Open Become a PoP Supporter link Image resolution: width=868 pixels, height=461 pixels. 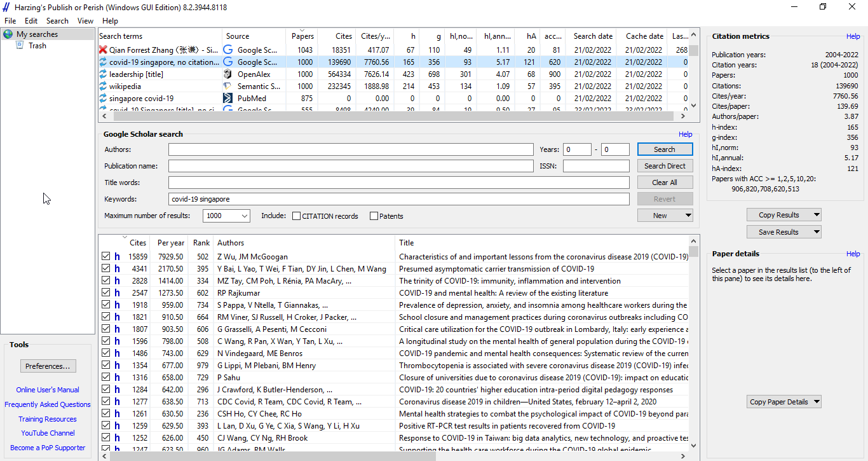[x=48, y=448]
